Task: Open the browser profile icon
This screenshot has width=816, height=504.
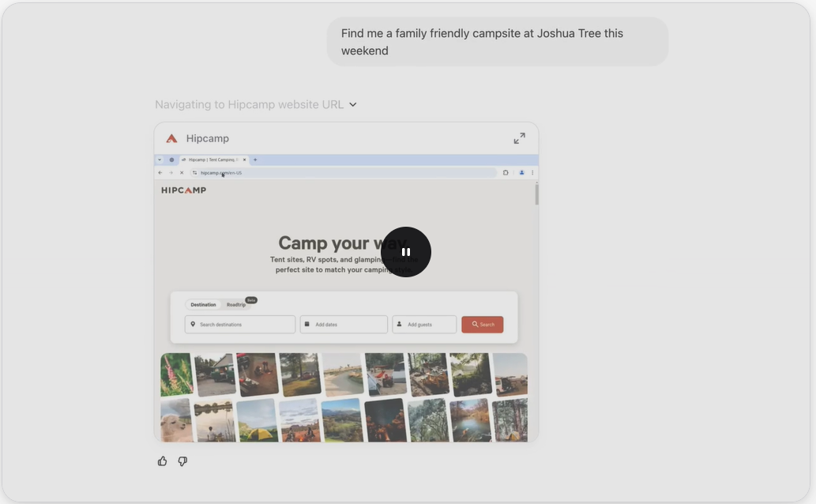Action: point(521,173)
